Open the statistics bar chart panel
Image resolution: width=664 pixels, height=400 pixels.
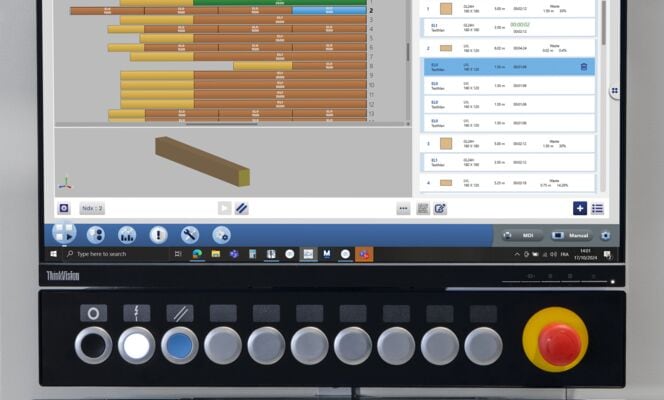click(127, 234)
